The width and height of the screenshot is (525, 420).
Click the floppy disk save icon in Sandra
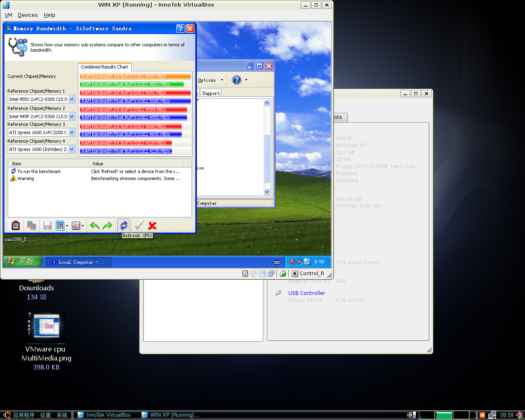click(48, 226)
